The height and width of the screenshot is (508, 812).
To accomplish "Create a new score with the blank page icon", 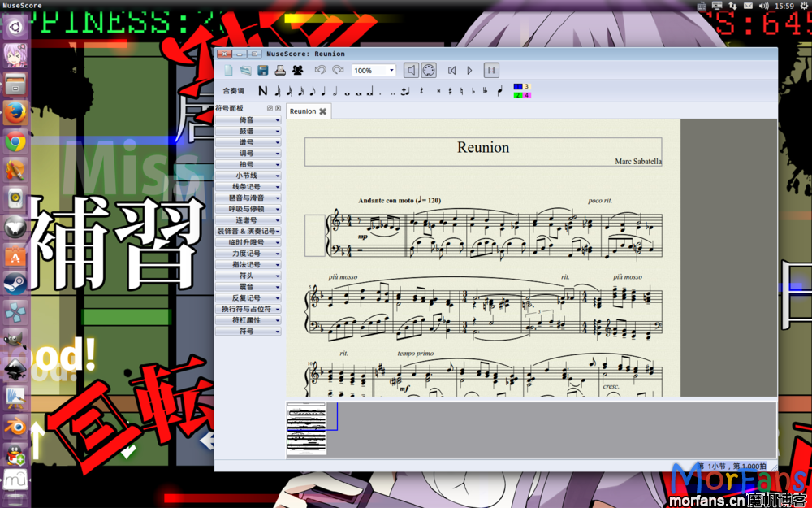I will tap(228, 70).
